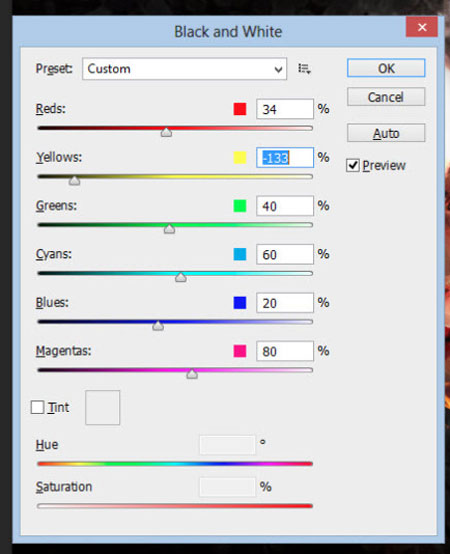Open the Tint color box
Viewport: 450px width, 554px height.
(102, 407)
